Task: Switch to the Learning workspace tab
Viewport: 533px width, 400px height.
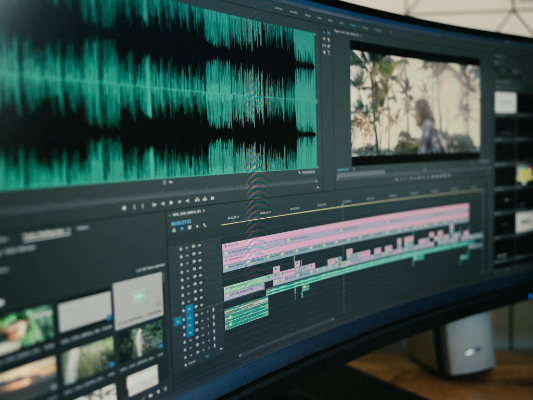Action: click(278, 9)
